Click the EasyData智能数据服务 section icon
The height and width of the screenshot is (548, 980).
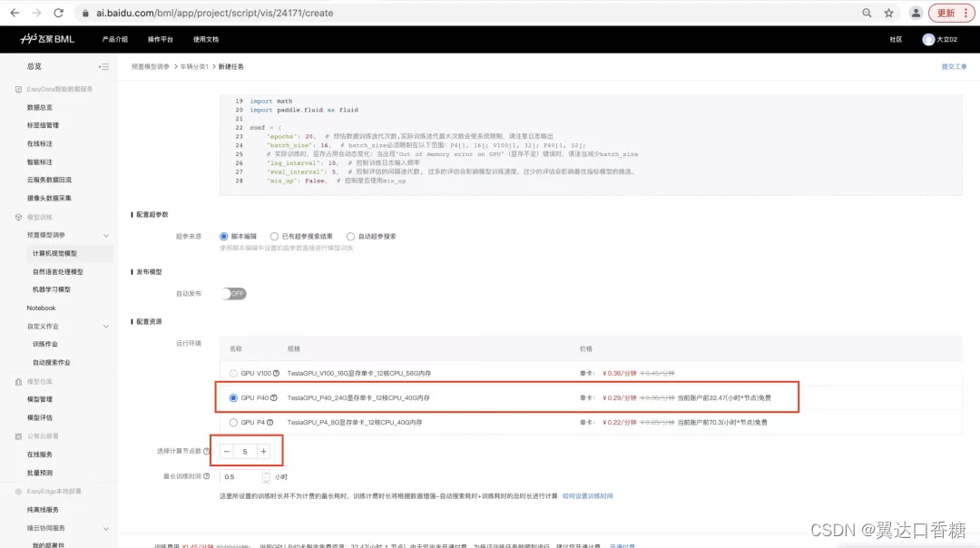pyautogui.click(x=18, y=89)
